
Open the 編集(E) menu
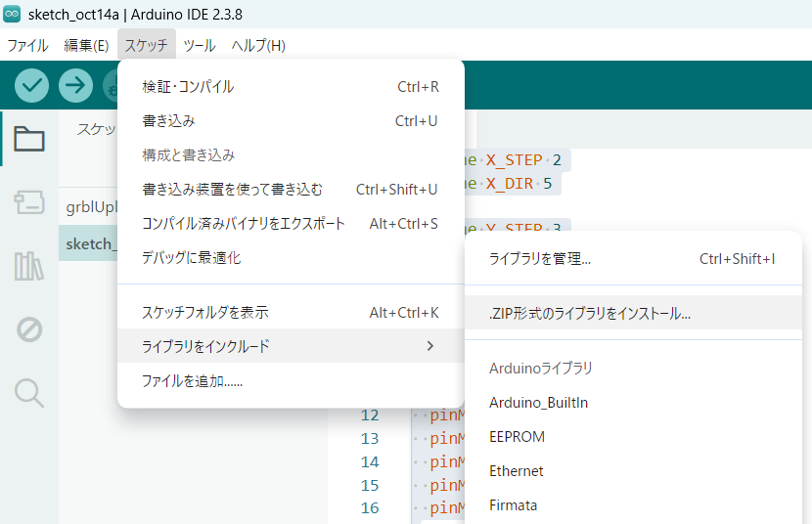click(x=86, y=46)
